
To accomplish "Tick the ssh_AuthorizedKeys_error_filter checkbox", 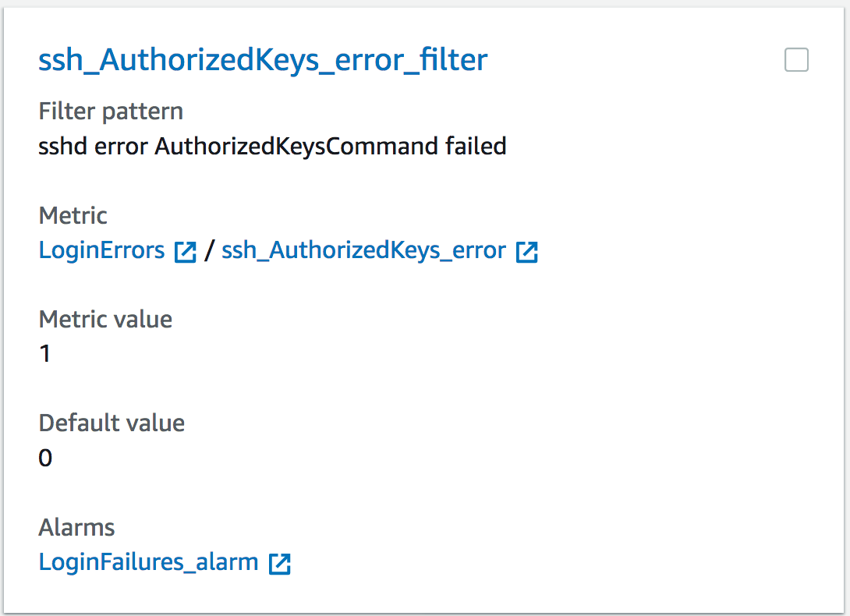I will 796,59.
